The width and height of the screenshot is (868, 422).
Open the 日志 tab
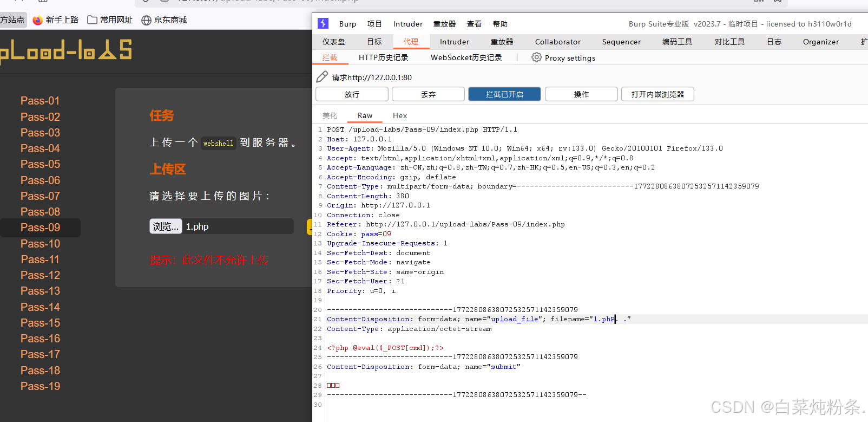pos(774,42)
